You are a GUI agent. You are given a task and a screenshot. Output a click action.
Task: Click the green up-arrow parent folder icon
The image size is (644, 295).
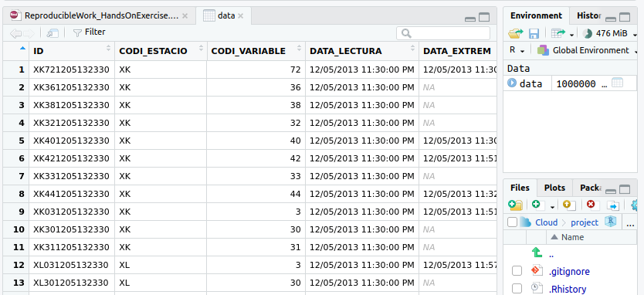(x=537, y=253)
